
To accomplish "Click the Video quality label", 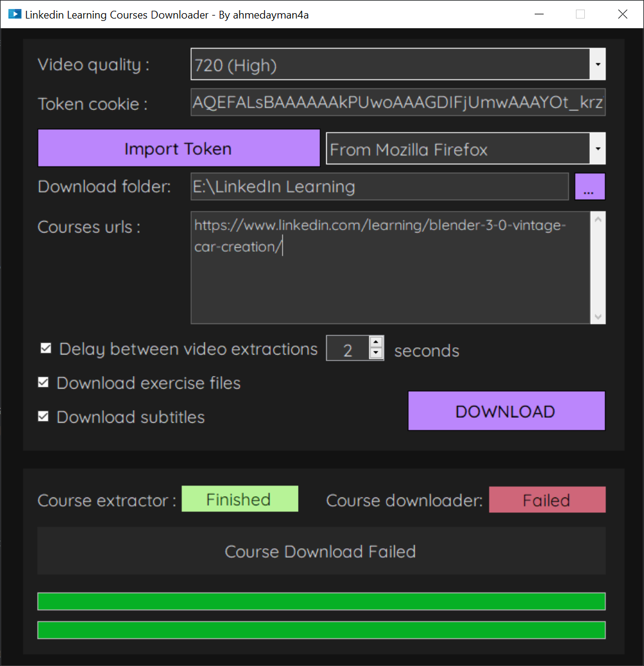I will (93, 65).
